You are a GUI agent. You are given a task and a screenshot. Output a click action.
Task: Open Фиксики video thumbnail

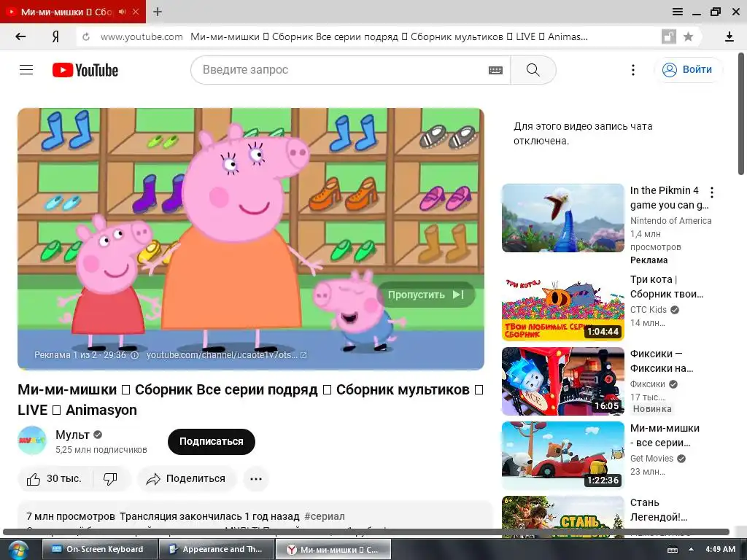562,381
